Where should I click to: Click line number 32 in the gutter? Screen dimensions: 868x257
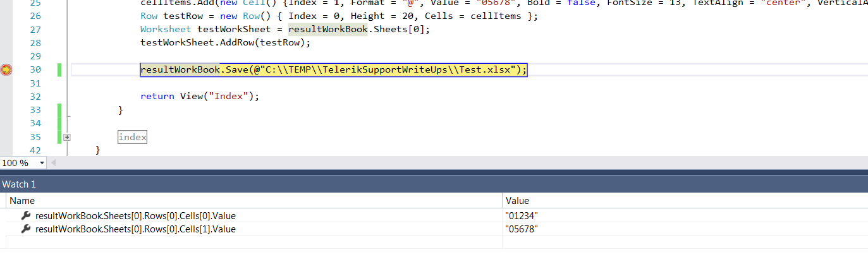click(35, 97)
